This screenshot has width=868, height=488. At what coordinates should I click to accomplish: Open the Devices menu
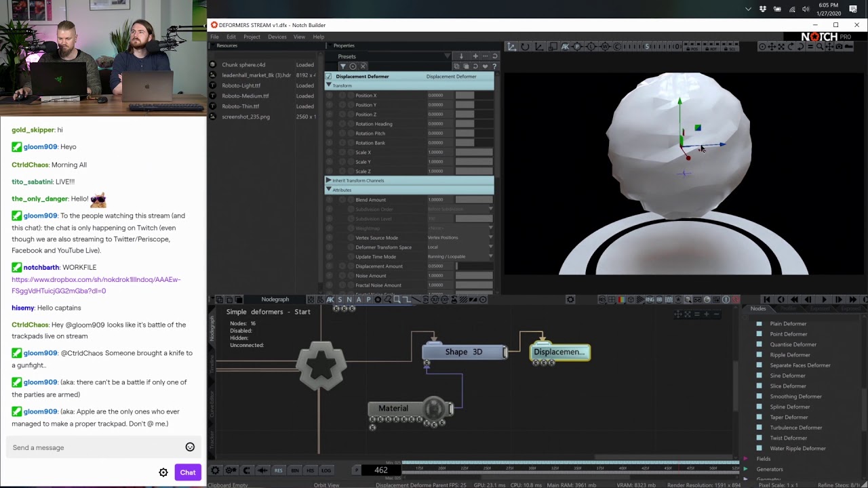[277, 37]
